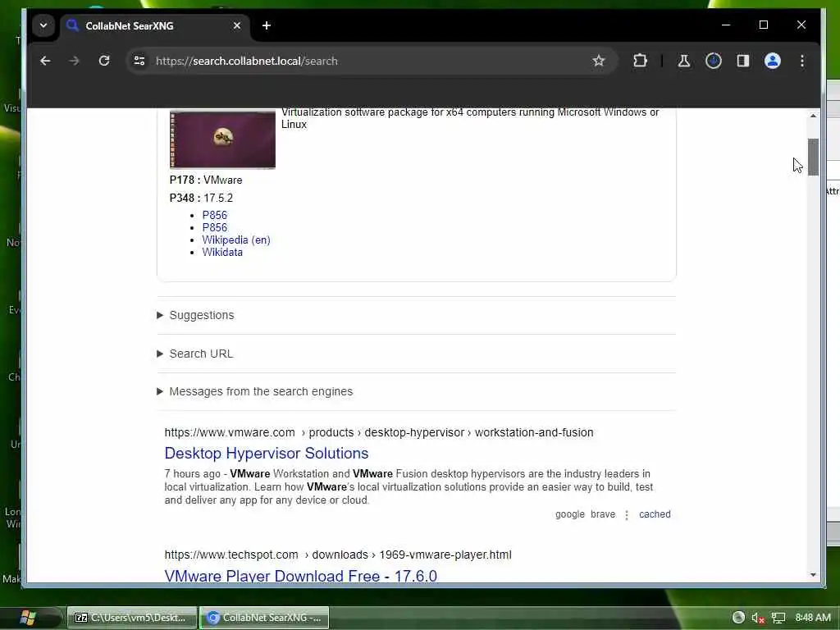The image size is (840, 630).
Task: Open the Windows Start button
Action: point(27,618)
